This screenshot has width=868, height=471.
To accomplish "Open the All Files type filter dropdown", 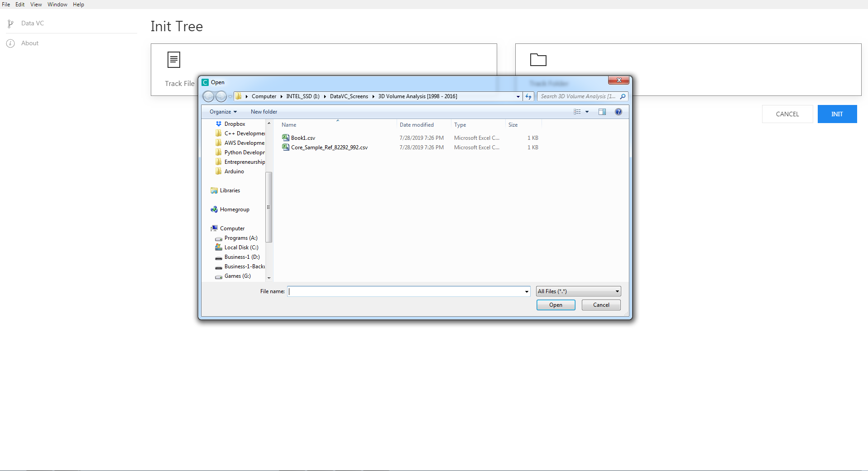I will click(579, 291).
